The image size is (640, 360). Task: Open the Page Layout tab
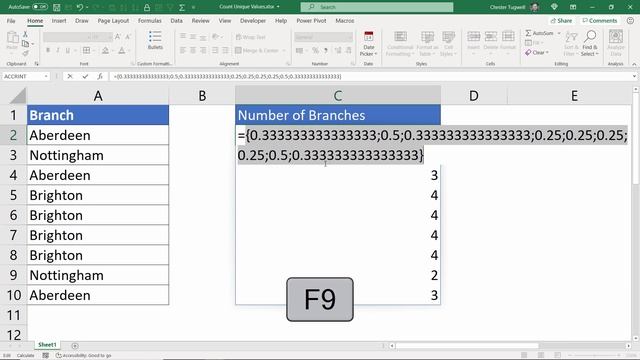point(113,20)
